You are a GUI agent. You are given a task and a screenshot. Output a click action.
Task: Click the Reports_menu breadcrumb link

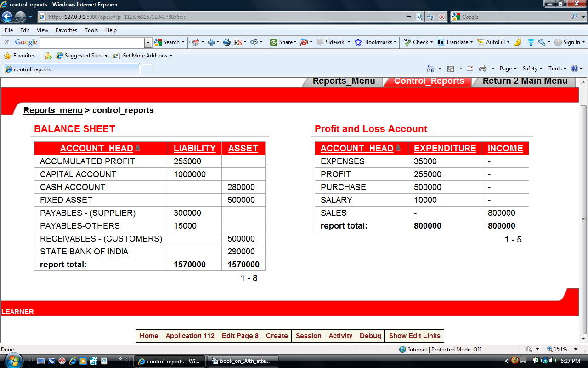point(53,110)
